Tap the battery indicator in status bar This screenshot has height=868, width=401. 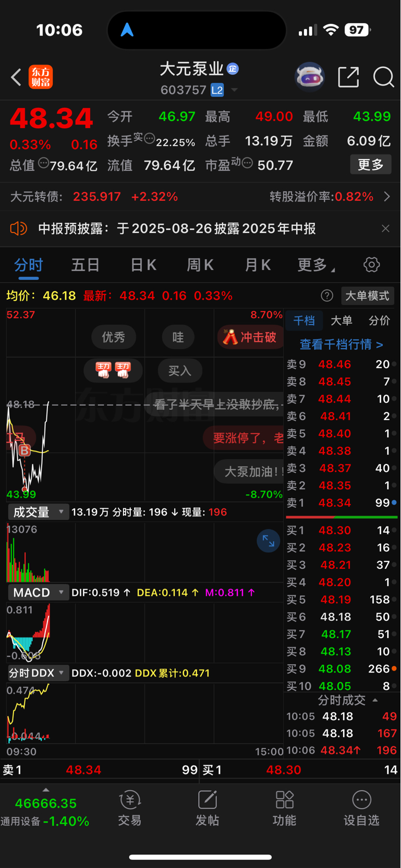(x=358, y=30)
